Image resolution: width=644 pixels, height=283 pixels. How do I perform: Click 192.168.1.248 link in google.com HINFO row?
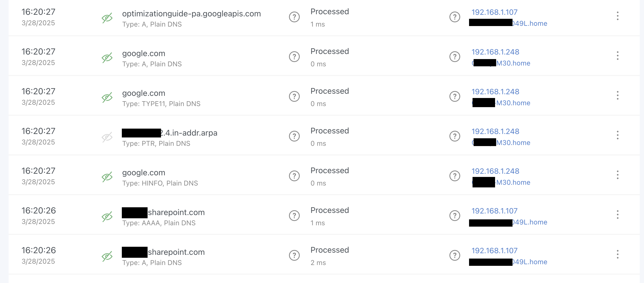point(495,171)
